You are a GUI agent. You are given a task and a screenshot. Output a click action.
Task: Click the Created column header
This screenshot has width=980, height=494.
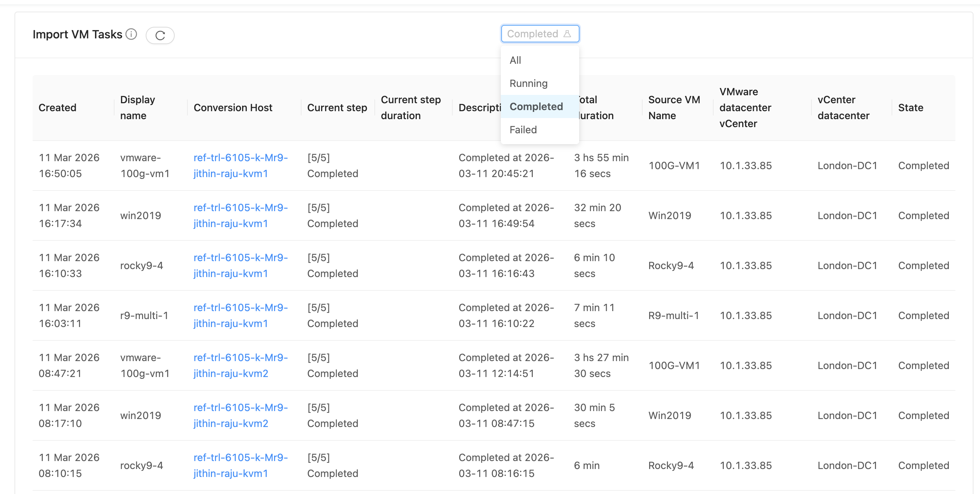tap(58, 108)
